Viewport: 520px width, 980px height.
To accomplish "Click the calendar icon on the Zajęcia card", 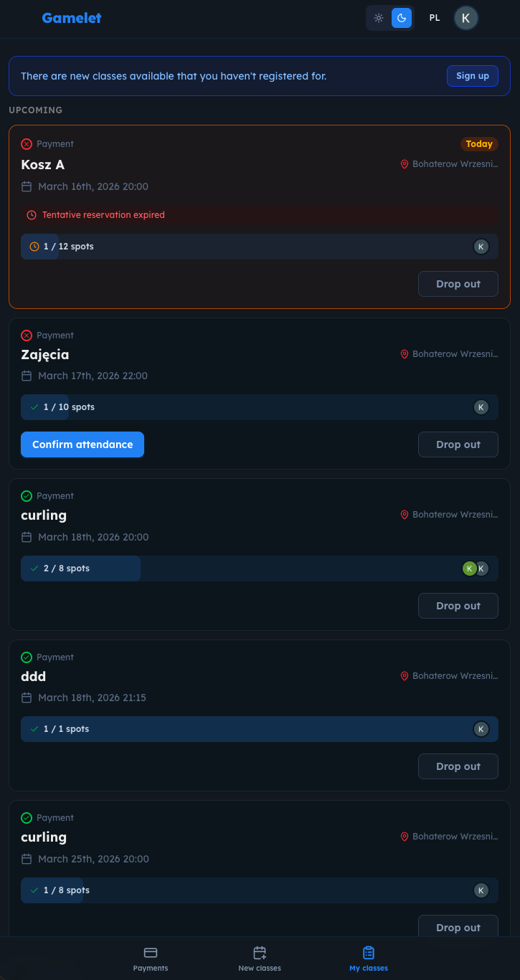I will click(x=27, y=375).
